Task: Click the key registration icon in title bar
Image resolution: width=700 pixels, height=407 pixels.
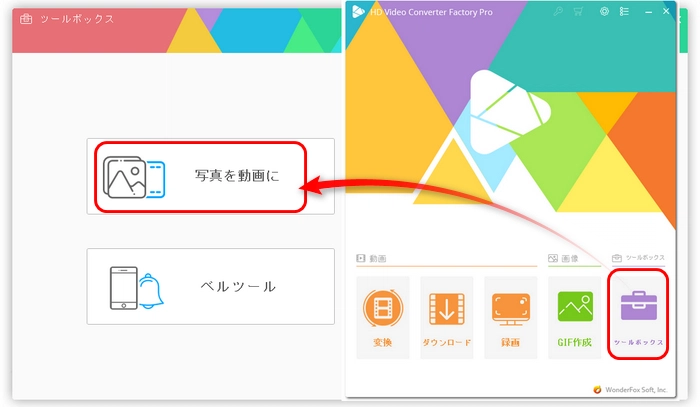Action: [x=558, y=11]
